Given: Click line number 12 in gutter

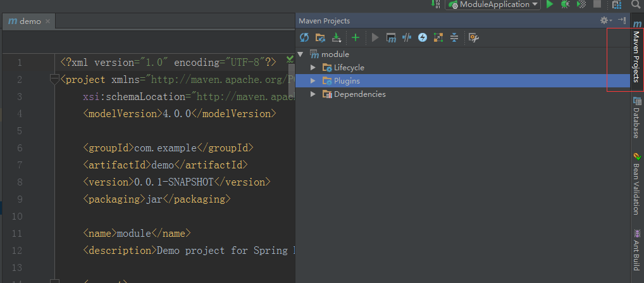Looking at the screenshot, I should point(17,251).
